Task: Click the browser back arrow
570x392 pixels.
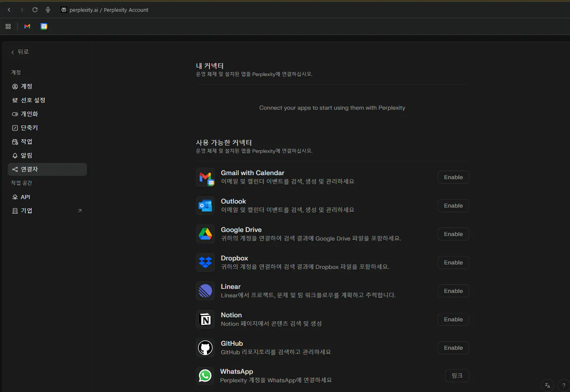Action: [x=9, y=10]
